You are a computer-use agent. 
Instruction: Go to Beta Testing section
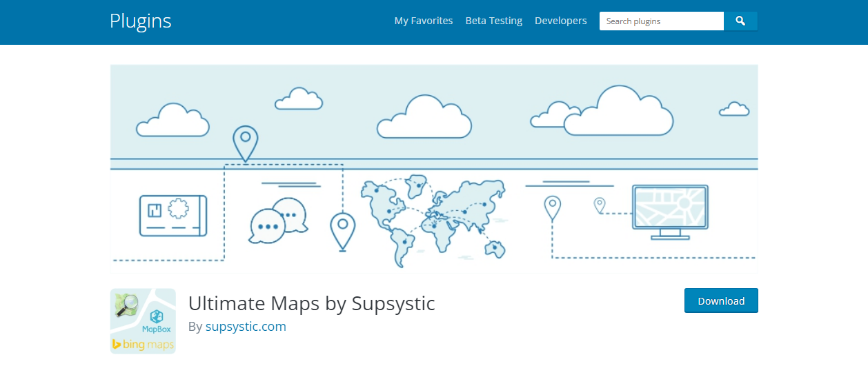pyautogui.click(x=494, y=21)
